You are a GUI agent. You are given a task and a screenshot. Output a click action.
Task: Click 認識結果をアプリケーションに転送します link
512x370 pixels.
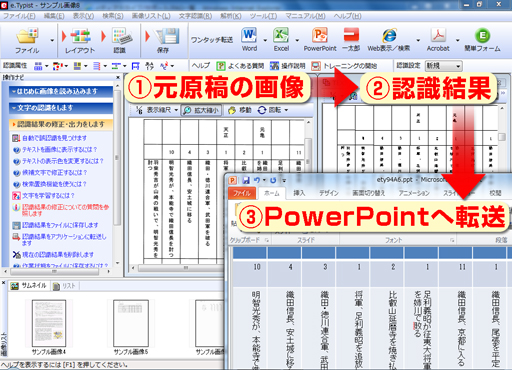pos(64,239)
